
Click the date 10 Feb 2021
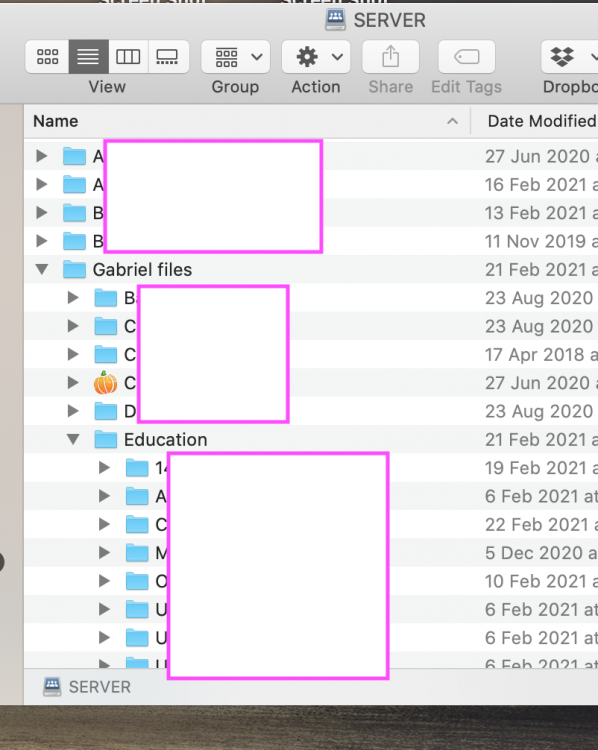tap(541, 581)
